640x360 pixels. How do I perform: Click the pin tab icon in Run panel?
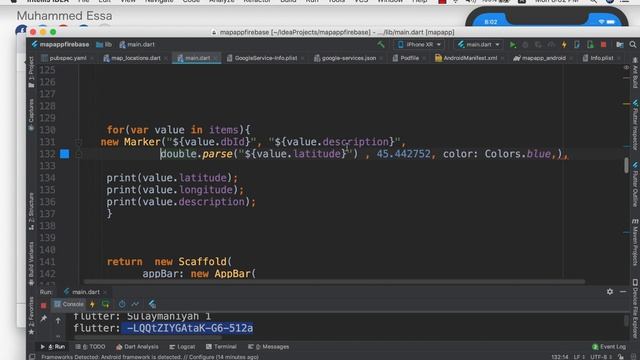tap(44, 319)
